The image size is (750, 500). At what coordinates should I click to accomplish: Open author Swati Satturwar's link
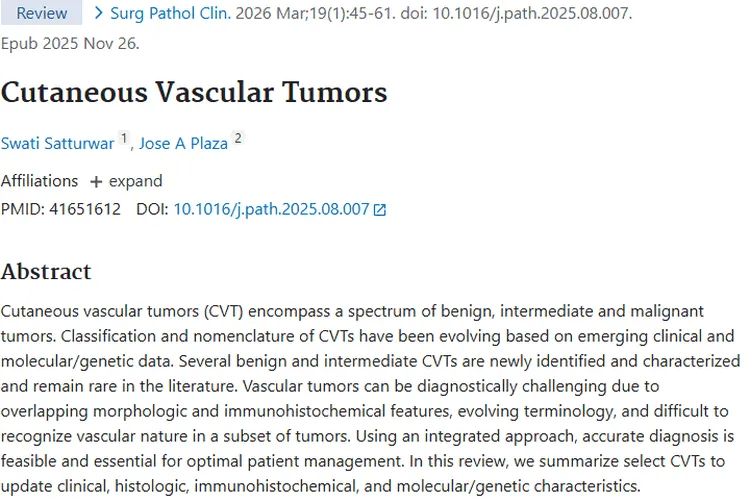[x=58, y=143]
